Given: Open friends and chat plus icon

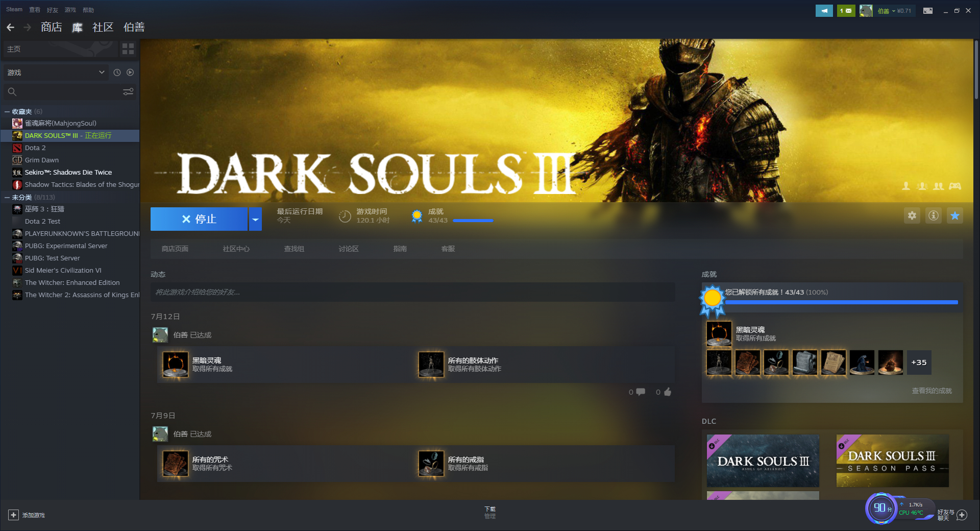Looking at the screenshot, I should tap(962, 515).
